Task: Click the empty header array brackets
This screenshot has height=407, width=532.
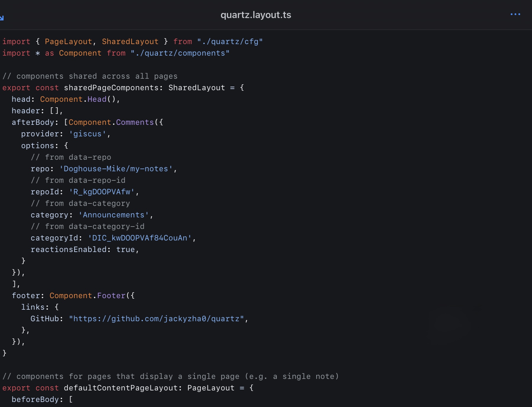Action: pos(55,111)
